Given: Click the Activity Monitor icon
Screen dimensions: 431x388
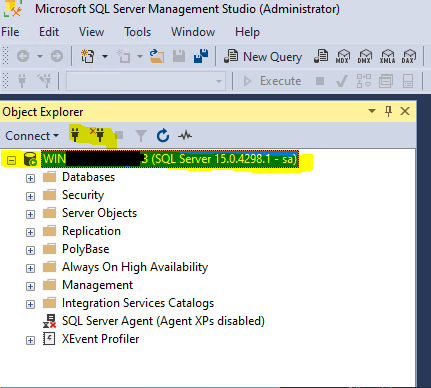Looking at the screenshot, I should [185, 136].
